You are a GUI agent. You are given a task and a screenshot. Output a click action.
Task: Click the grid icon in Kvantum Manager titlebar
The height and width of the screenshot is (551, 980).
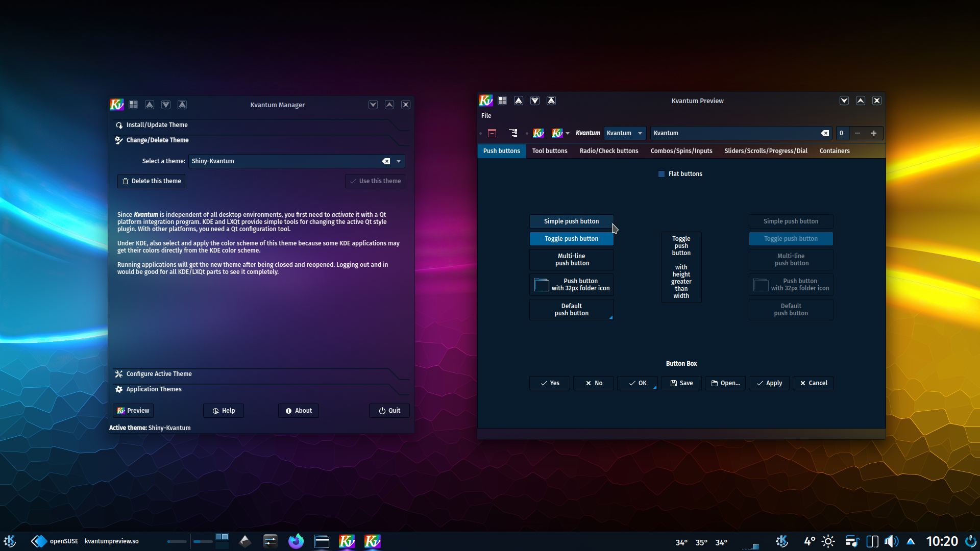coord(133,105)
